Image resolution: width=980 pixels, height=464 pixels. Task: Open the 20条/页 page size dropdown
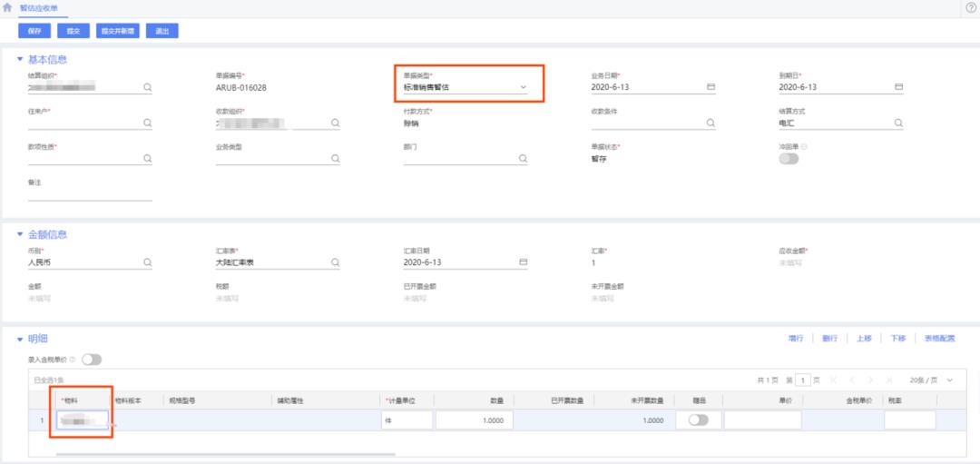point(932,380)
